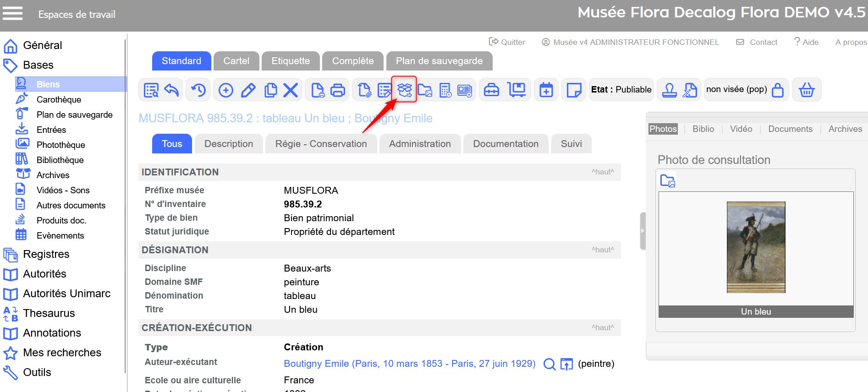Image resolution: width=868 pixels, height=392 pixels.
Task: Click the pencil edit record icon
Action: (x=248, y=90)
